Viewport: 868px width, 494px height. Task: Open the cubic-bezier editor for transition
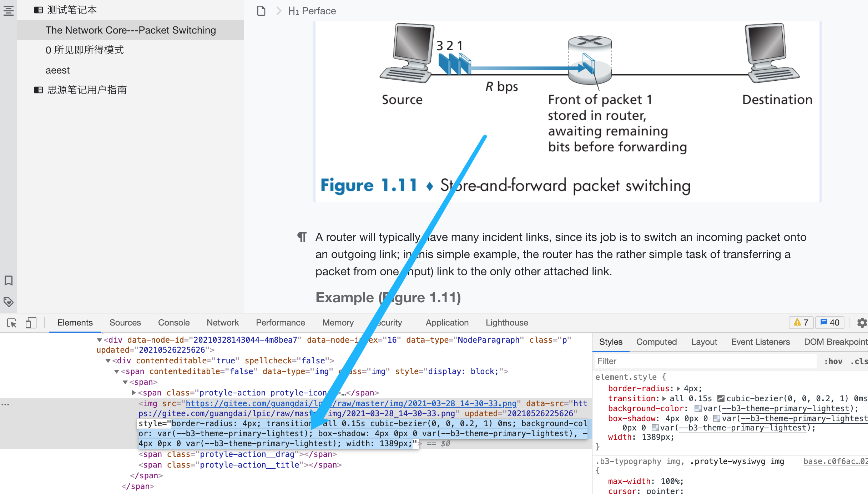coord(721,398)
